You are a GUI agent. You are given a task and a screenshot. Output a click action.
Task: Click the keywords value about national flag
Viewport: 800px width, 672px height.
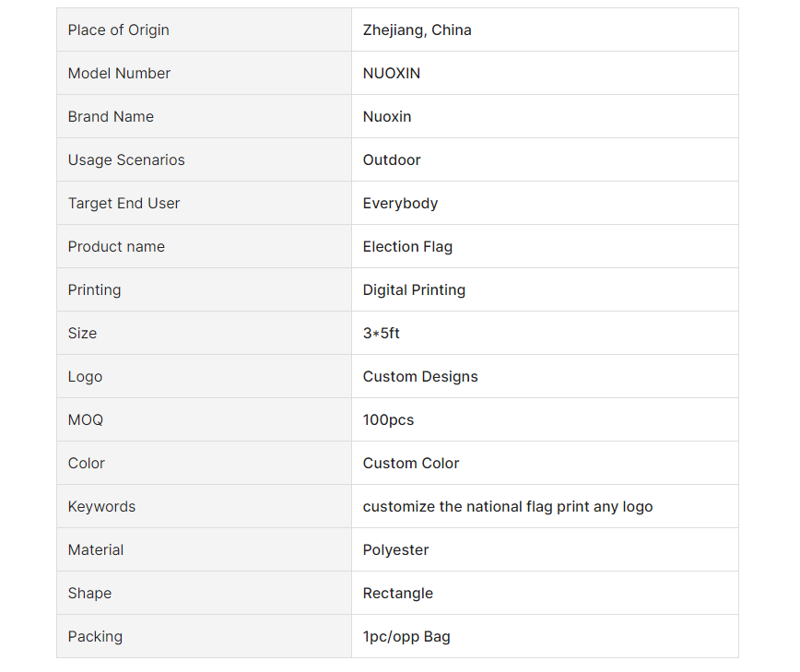tap(508, 507)
